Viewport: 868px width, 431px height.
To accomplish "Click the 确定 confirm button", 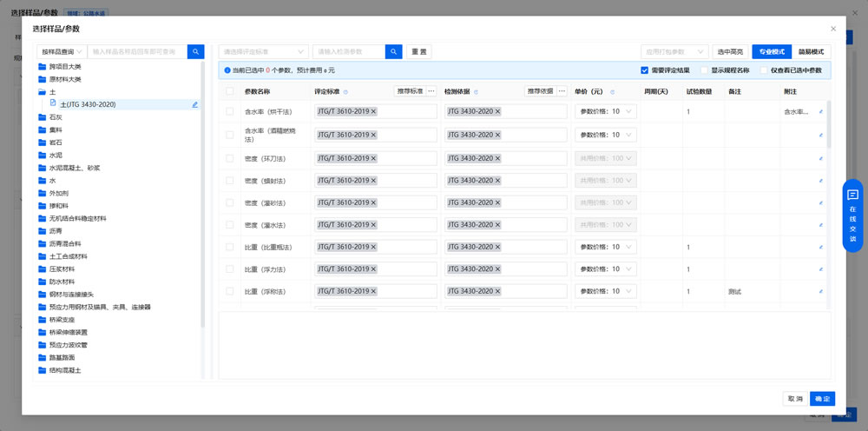I will tap(822, 399).
